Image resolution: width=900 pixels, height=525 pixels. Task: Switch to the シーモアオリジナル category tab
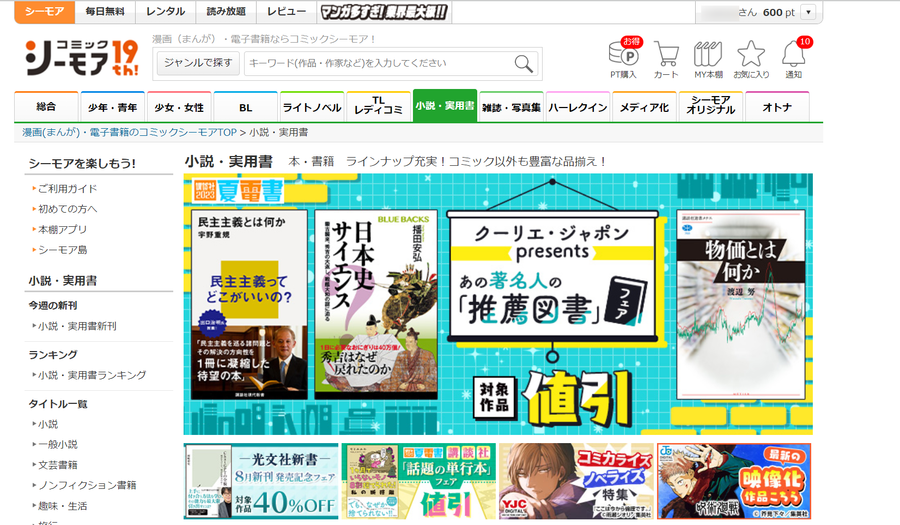tap(711, 107)
